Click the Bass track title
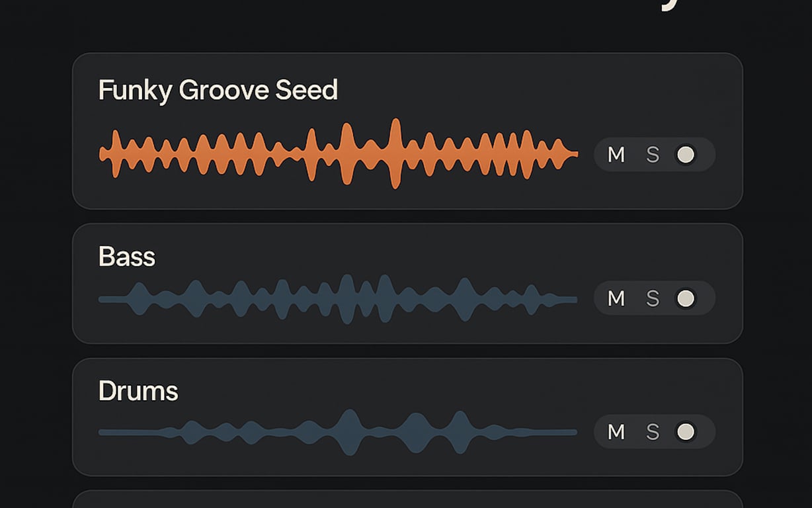 point(126,257)
